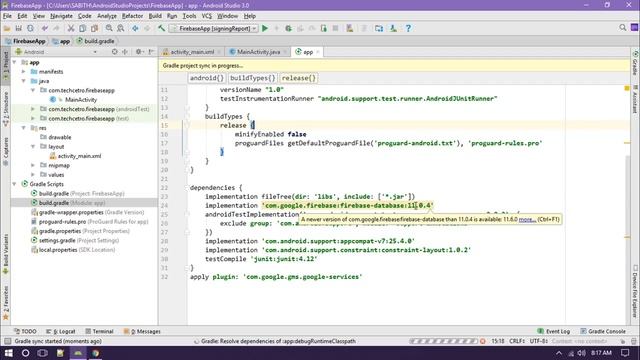
Task: Click buildTypes{} breadcrumb in editor
Action: coord(252,78)
